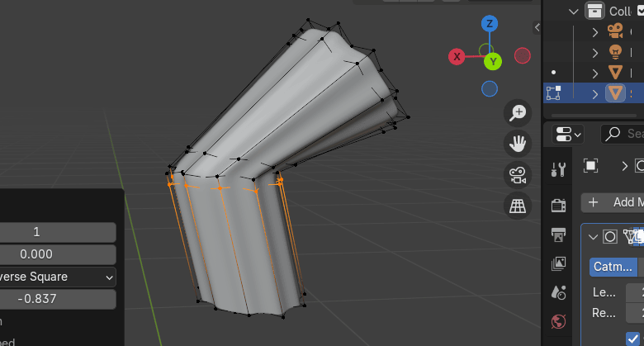Click the red X axis on navigation gizmo
Screen dimensions: 644x346
tap(457, 56)
